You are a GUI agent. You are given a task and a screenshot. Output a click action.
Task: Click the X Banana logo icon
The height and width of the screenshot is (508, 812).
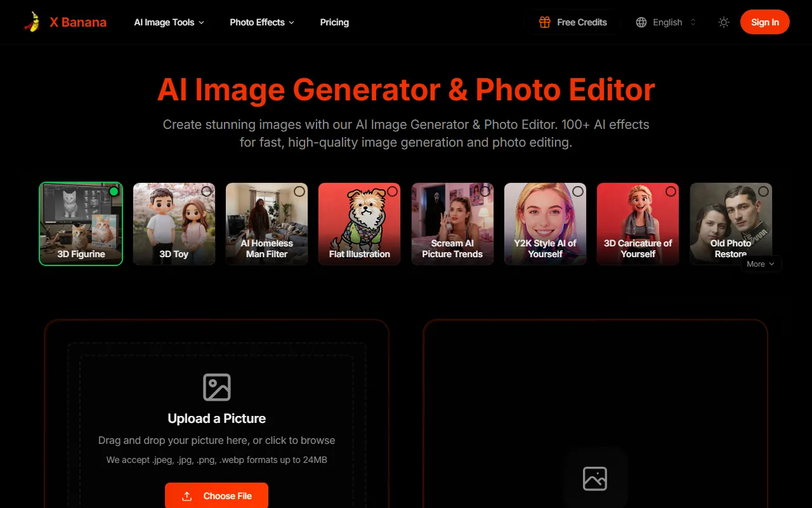coord(32,22)
